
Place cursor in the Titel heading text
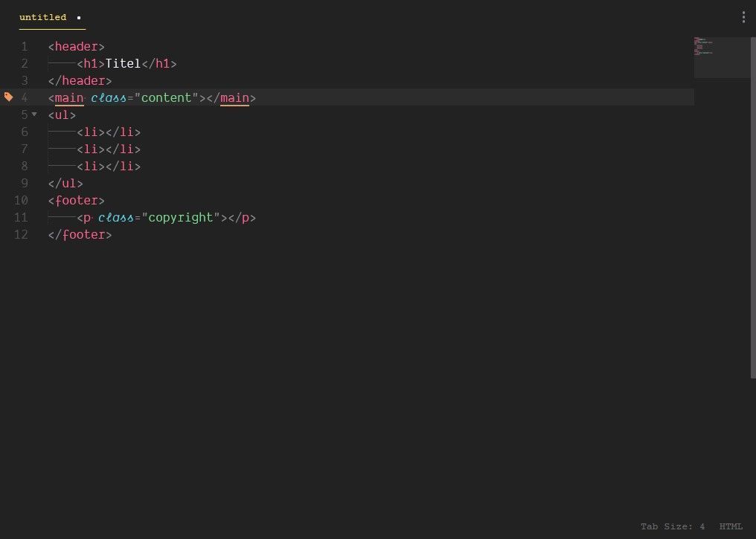click(x=123, y=64)
